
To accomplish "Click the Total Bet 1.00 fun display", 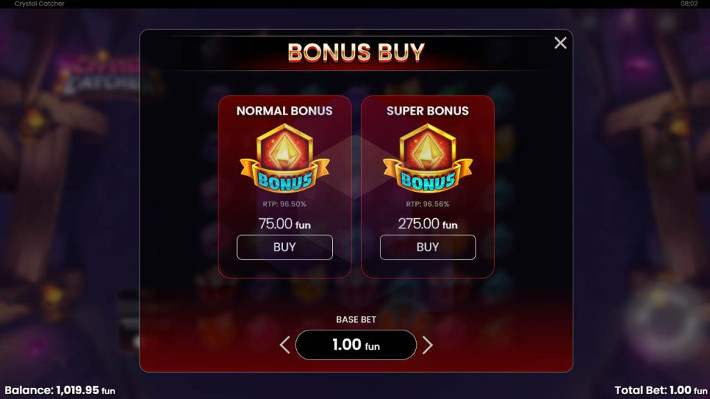I will (x=661, y=390).
